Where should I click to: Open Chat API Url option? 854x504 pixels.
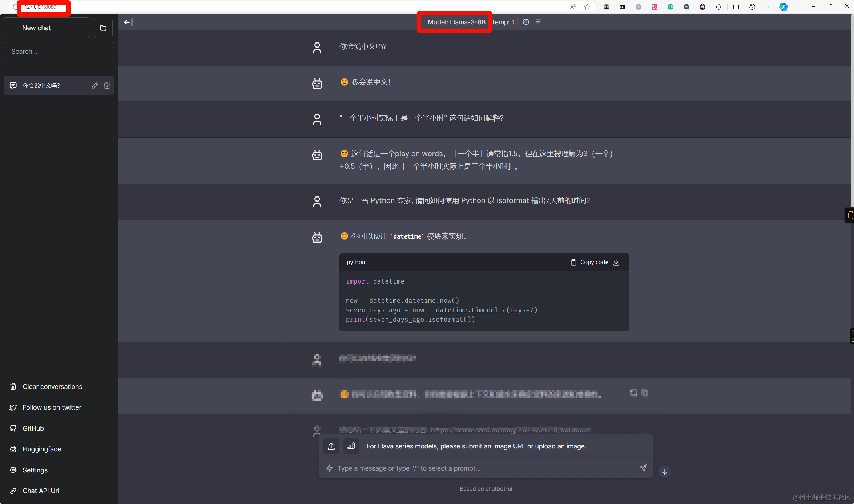point(59,491)
